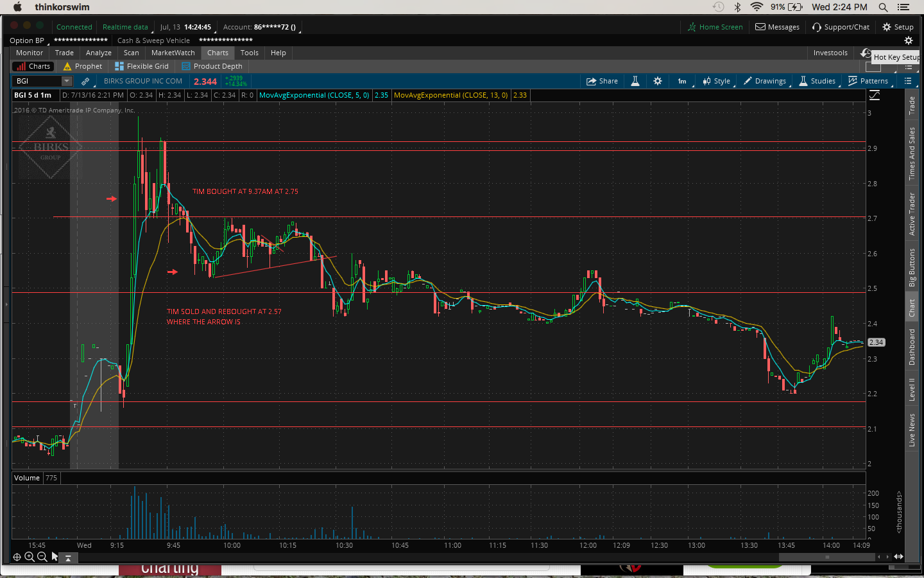Open the Style dropdown menu

pyautogui.click(x=717, y=81)
